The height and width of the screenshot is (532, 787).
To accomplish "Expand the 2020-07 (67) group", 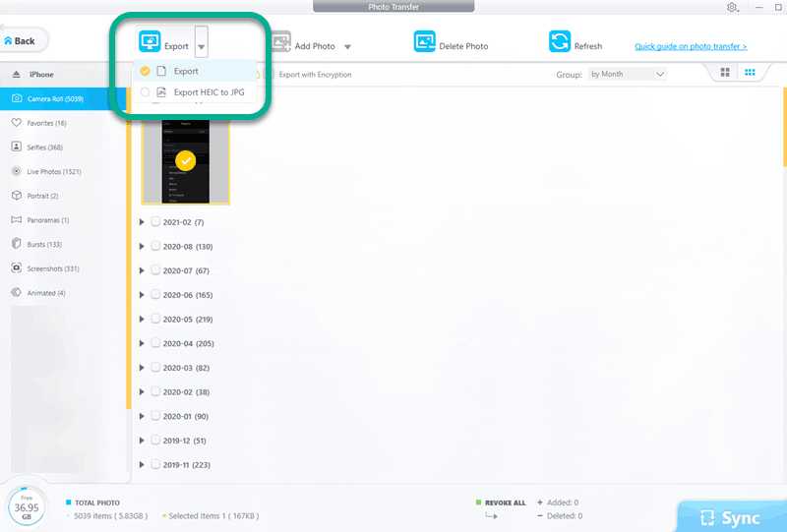I will click(x=142, y=270).
